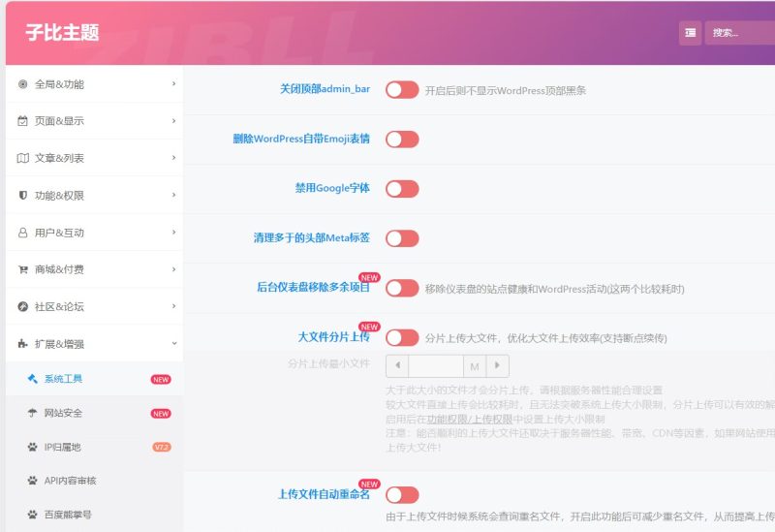Click 页面&显示 menu label
Screen dimensions: 775x532
(59, 121)
